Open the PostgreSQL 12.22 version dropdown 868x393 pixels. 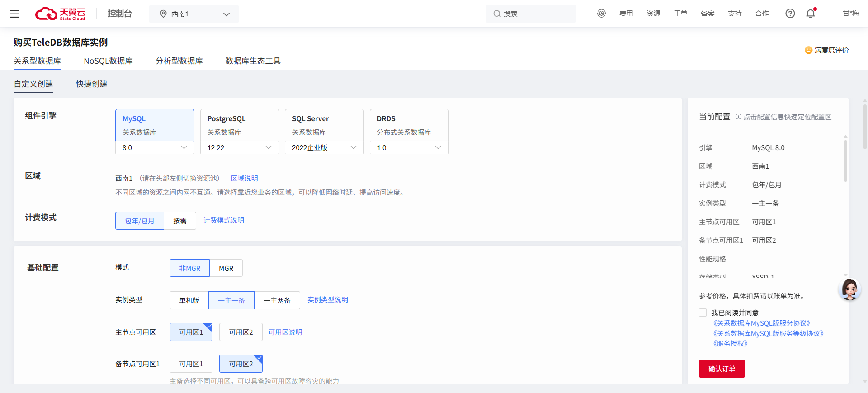point(239,147)
